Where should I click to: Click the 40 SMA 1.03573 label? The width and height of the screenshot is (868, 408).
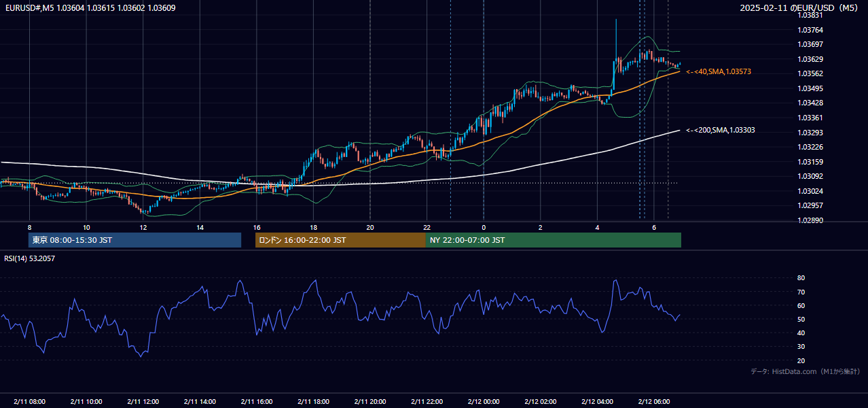tap(719, 71)
